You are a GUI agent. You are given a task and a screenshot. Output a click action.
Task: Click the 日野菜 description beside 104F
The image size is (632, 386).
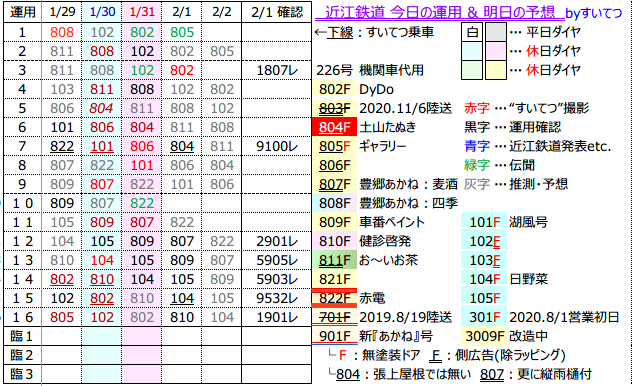(x=528, y=279)
